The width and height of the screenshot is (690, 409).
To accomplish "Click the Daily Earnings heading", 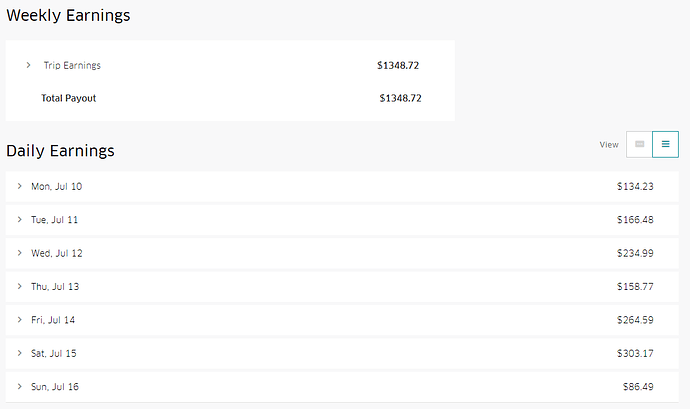I will tap(60, 151).
